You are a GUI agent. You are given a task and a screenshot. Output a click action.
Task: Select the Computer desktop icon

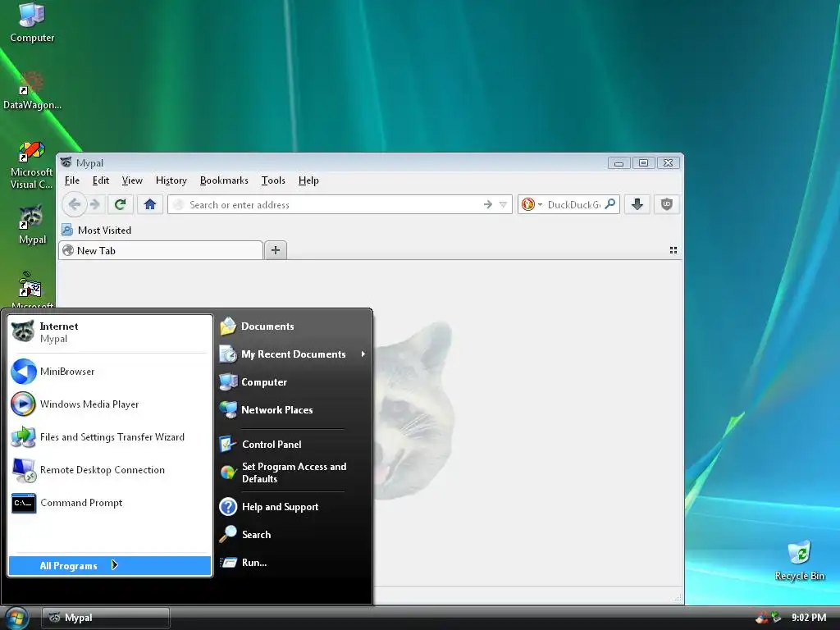tap(32, 22)
